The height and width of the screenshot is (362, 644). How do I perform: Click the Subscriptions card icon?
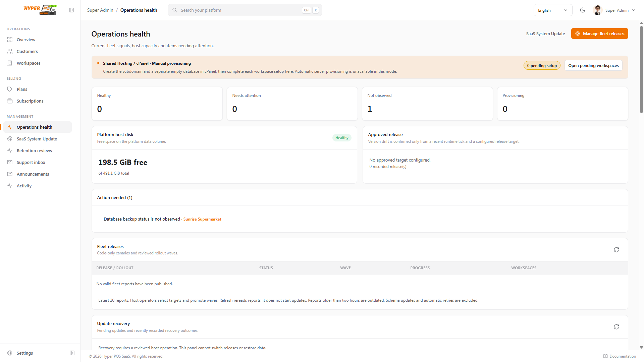click(10, 101)
